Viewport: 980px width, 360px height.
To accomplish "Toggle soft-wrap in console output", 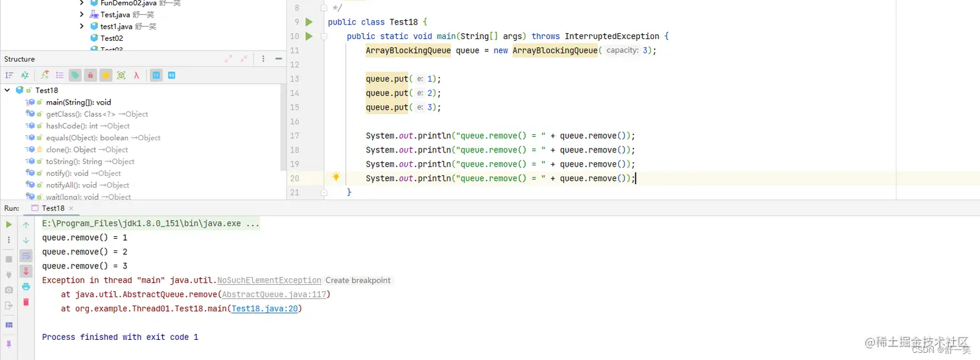I will (26, 256).
